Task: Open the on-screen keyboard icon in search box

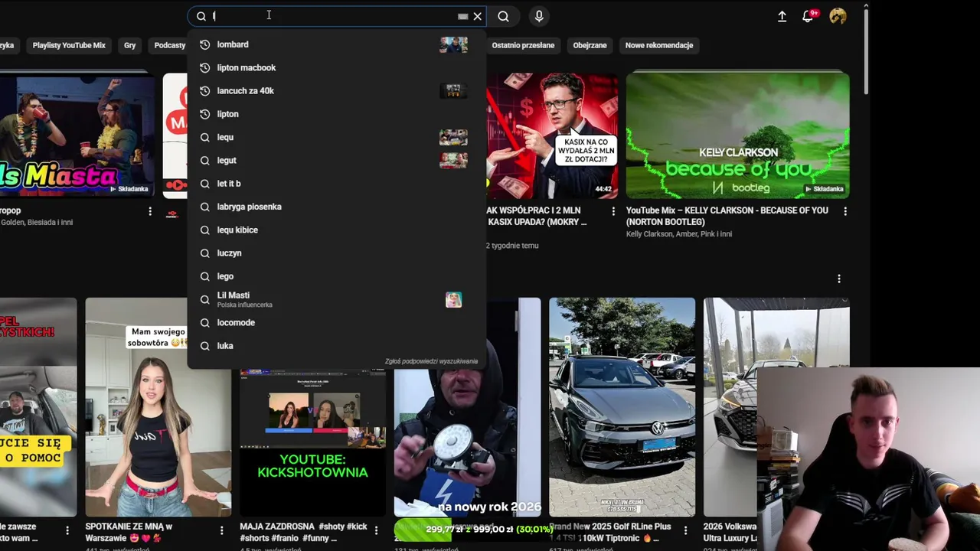Action: [x=463, y=16]
